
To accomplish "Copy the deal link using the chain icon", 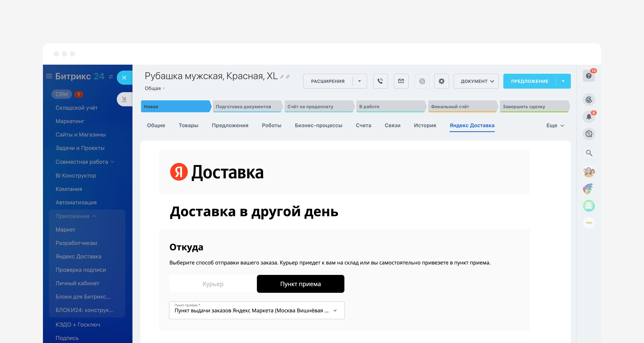I will (x=288, y=77).
